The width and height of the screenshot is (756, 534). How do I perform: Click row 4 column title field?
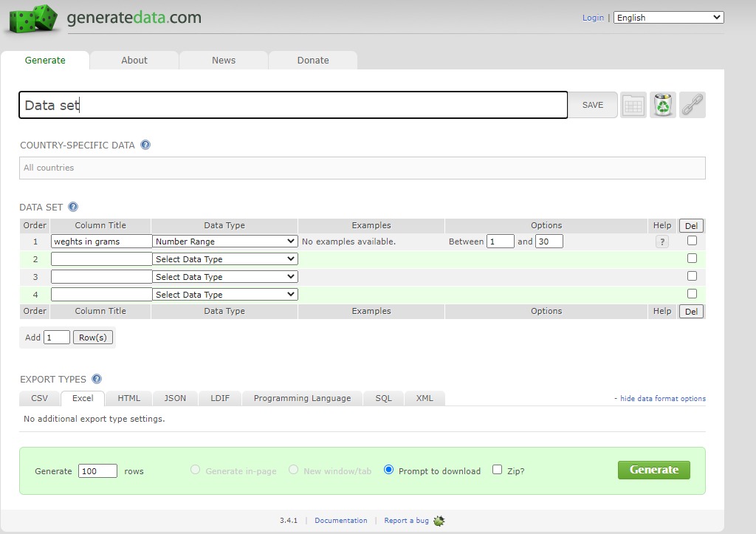(x=101, y=294)
